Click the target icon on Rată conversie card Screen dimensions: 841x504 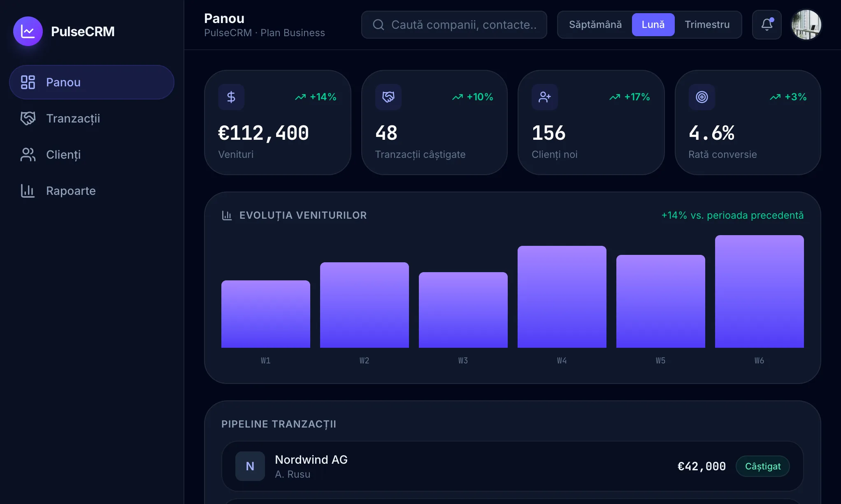[x=702, y=97]
